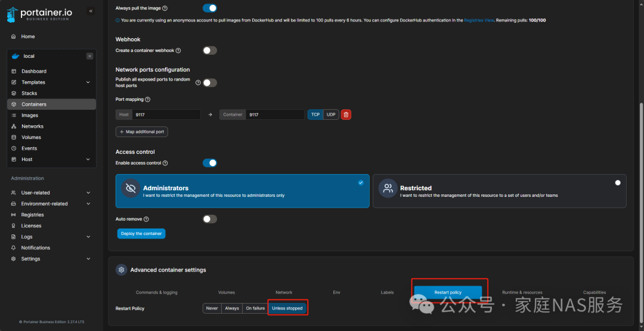Click the Docker whale icon beside local
This screenshot has height=331, width=644.
[16, 56]
